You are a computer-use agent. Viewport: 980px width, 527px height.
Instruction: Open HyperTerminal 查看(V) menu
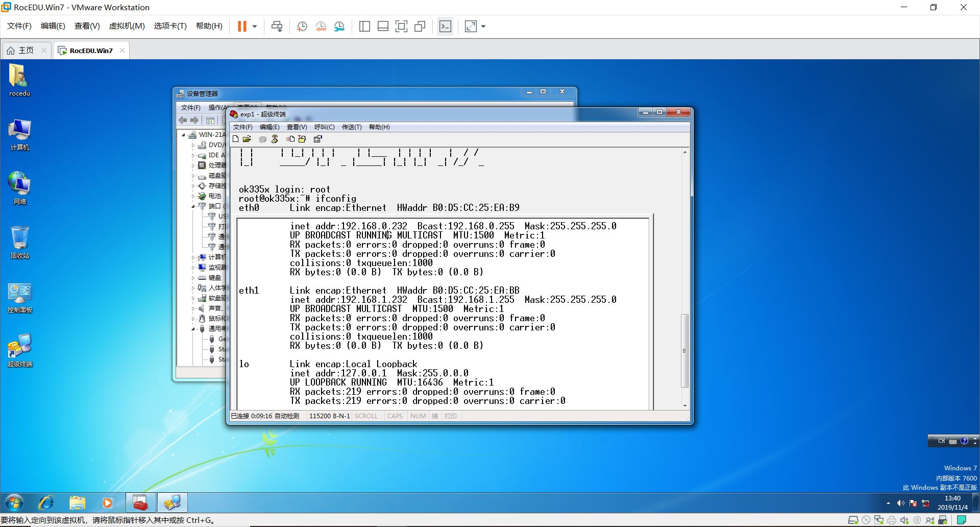click(x=297, y=127)
